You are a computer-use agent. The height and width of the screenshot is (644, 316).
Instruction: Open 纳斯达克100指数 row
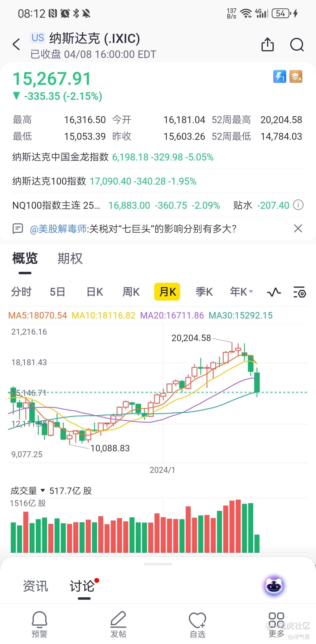pos(158,181)
